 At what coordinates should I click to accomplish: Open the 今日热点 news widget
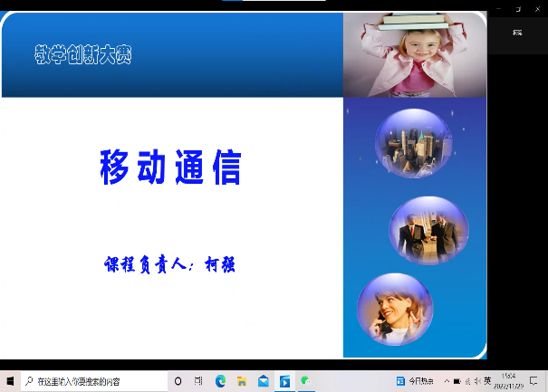coord(417,381)
